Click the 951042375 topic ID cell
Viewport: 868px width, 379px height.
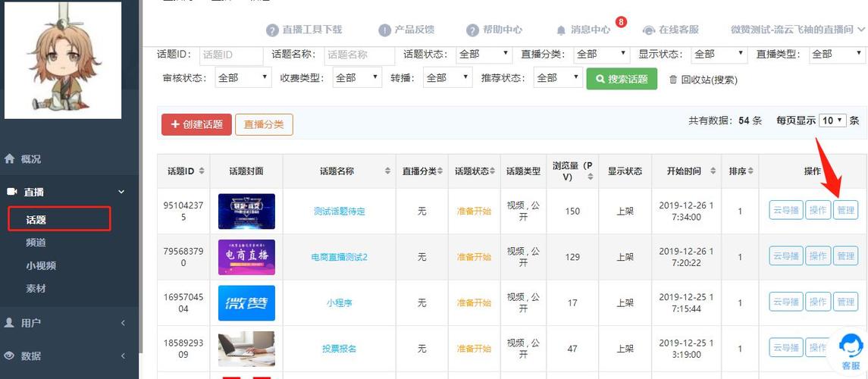[184, 211]
